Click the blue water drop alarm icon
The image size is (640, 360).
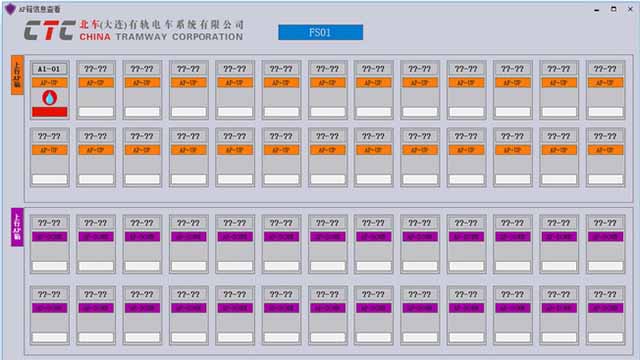(49, 98)
